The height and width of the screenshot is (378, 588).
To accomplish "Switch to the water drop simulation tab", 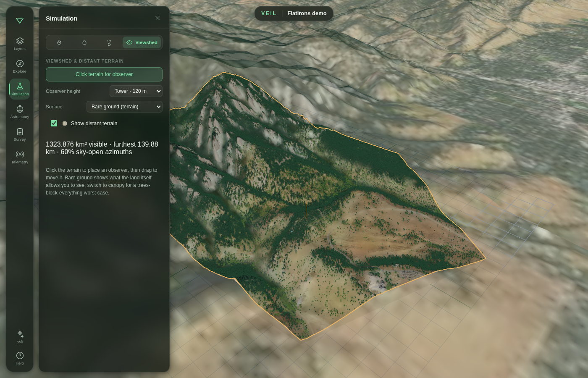I will [84, 42].
